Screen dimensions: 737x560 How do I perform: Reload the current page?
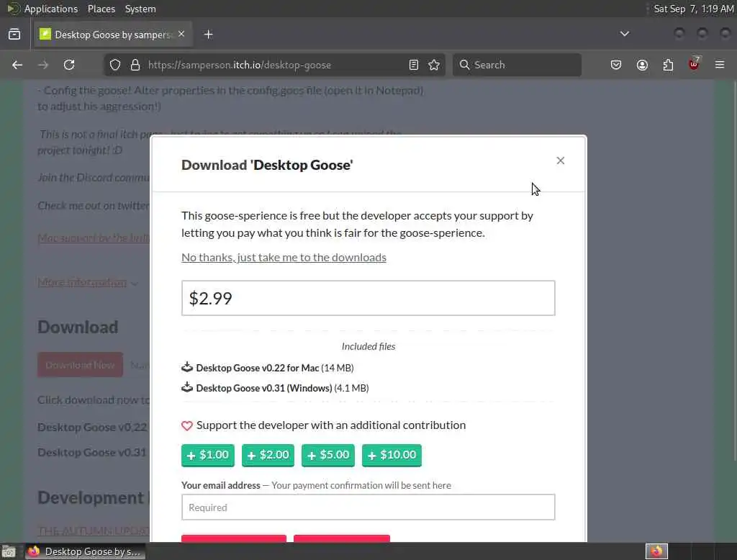69,65
